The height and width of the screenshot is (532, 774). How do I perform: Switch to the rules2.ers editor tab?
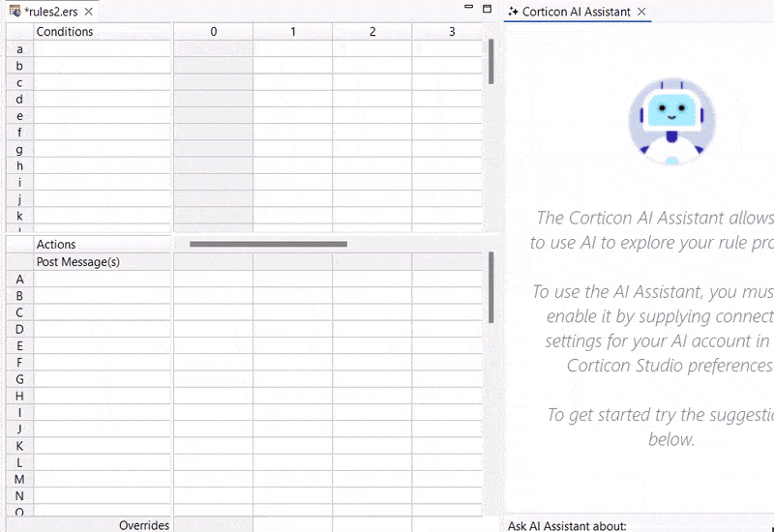point(51,12)
